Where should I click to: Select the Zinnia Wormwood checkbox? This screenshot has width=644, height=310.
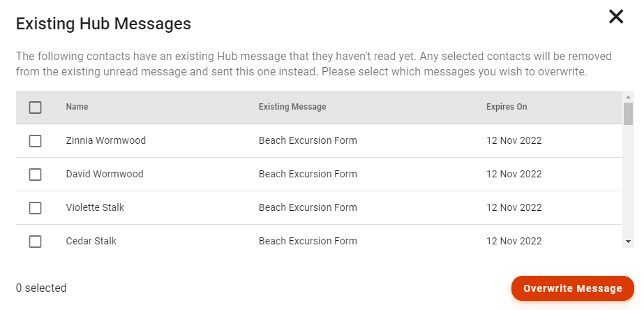[36, 141]
